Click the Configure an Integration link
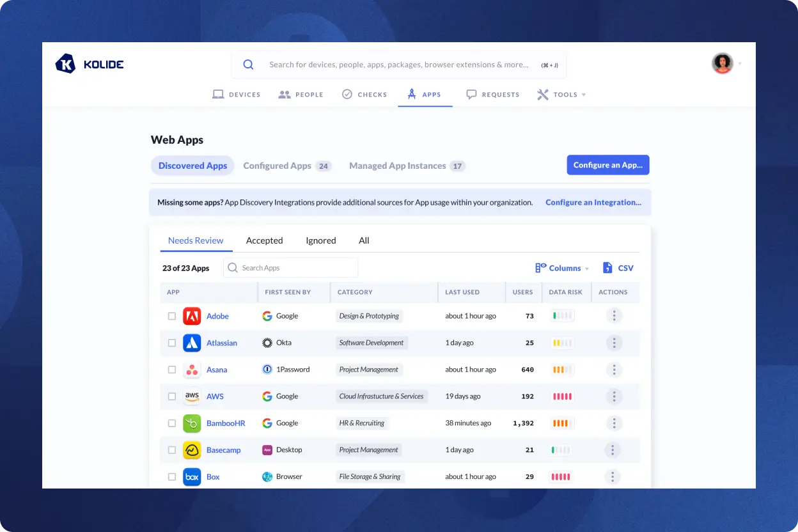 click(x=593, y=202)
